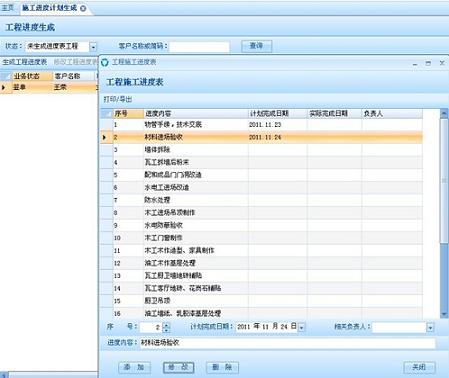Viewport: 449px width, 378px height.
Task: Close the 施工进度计划生成 tab via its icon
Action: (83, 8)
